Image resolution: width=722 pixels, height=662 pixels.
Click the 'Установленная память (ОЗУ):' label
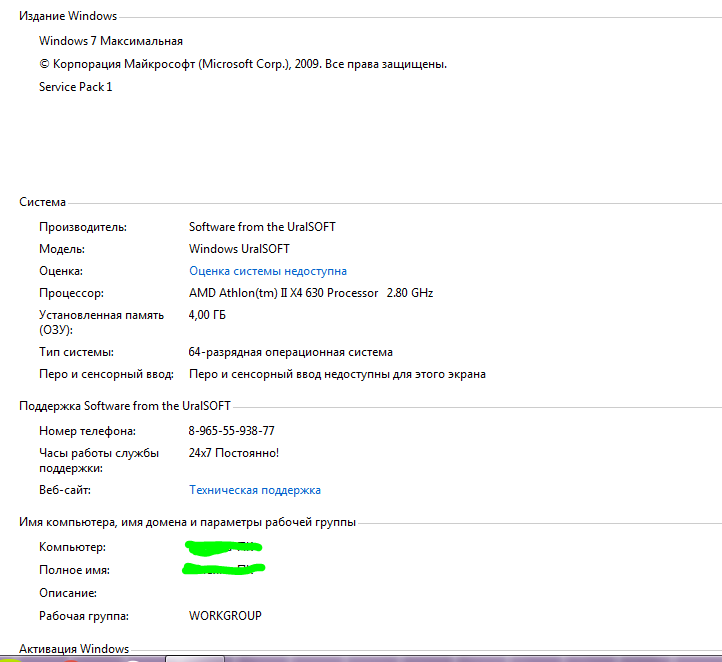[x=101, y=322]
